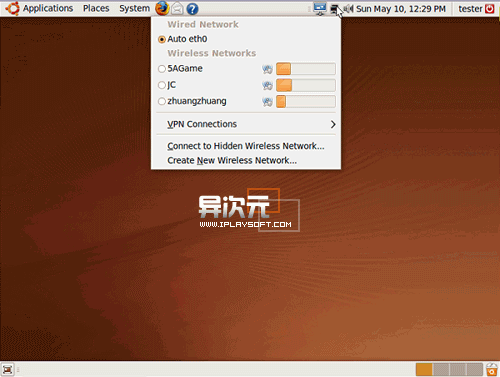Click the security icon beside zhuangzhuang

[x=267, y=101]
